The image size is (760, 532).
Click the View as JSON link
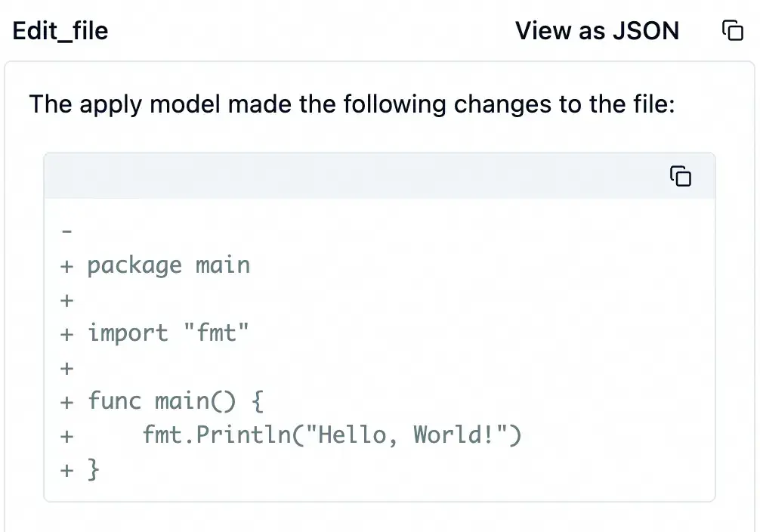pos(597,30)
